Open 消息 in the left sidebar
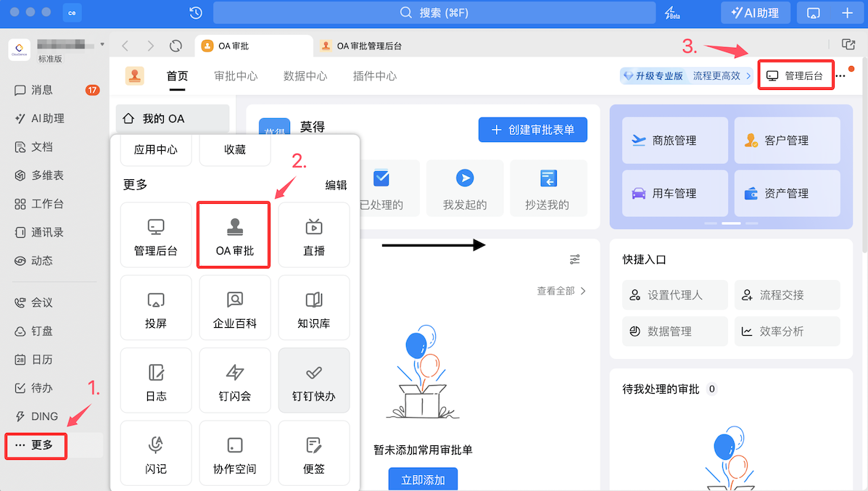868x491 pixels. [x=42, y=90]
